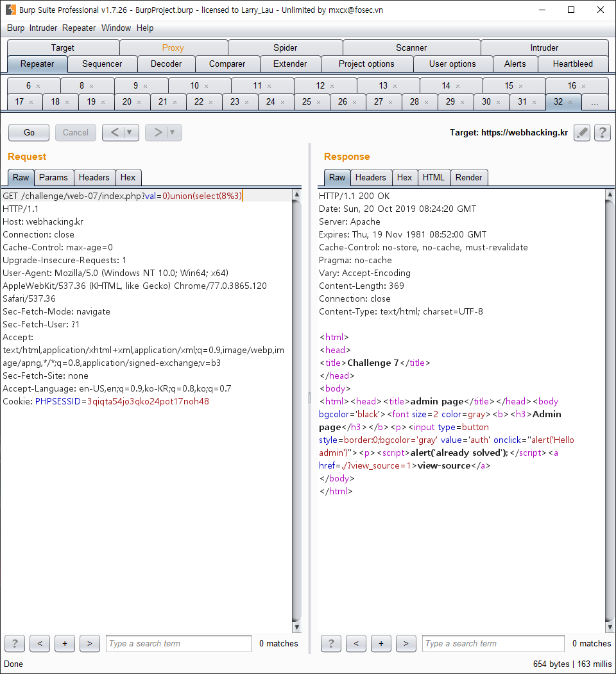Click the response search help icon
The width and height of the screenshot is (616, 674).
click(330, 643)
